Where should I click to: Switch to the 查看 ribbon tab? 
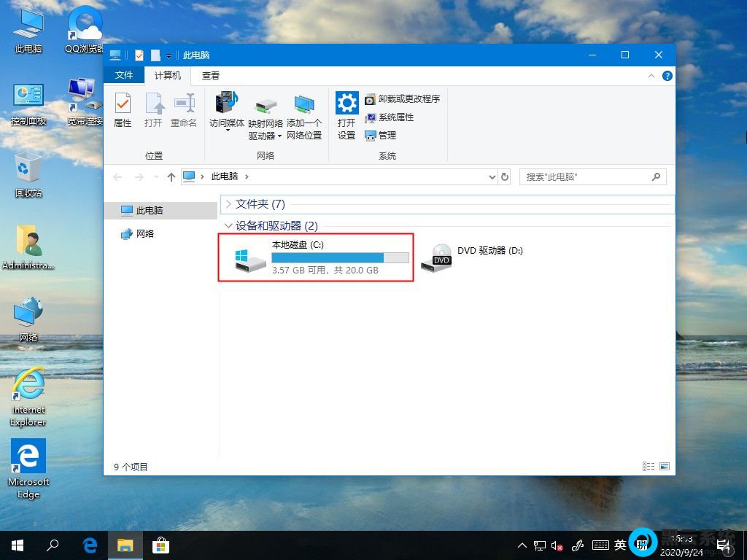(x=212, y=75)
